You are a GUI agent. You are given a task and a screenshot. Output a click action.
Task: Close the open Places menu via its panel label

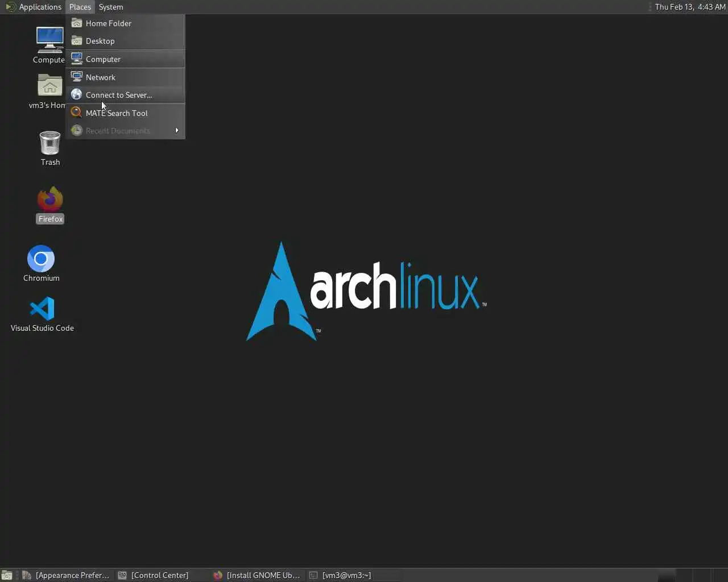click(80, 7)
